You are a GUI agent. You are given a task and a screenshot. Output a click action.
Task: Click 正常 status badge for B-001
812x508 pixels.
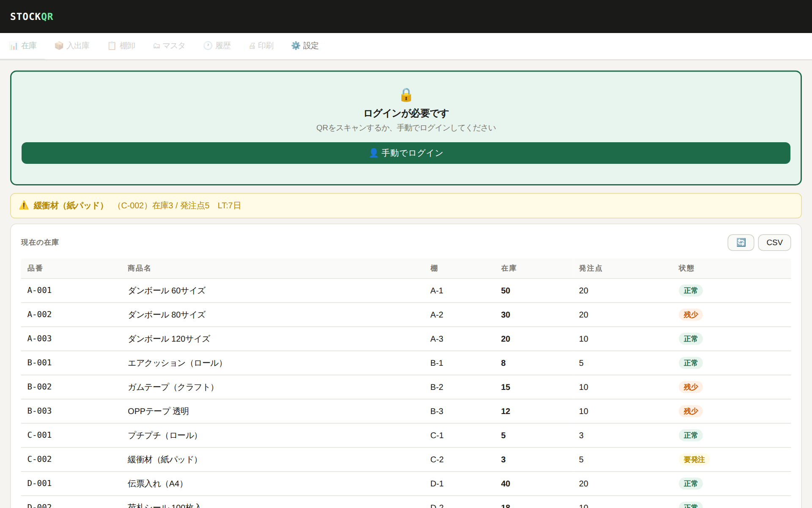pos(691,363)
